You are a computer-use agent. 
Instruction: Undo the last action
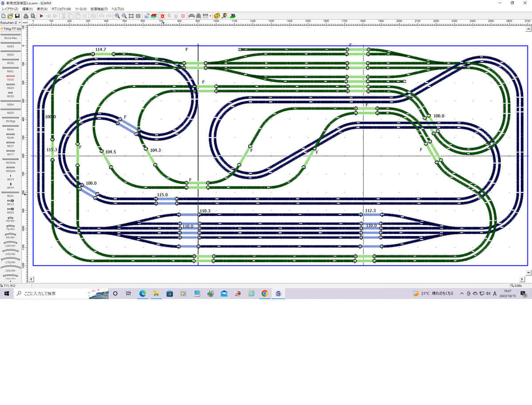(x=102, y=16)
